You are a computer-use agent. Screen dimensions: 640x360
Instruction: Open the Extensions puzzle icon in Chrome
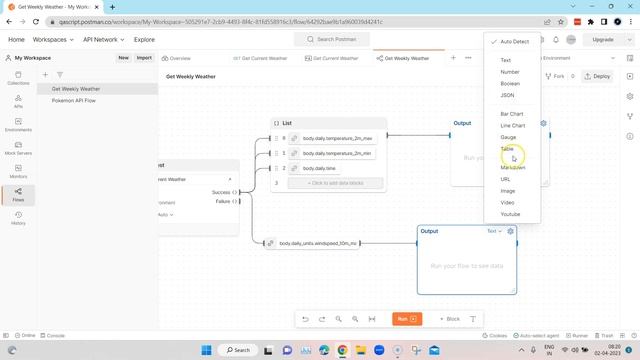tap(591, 22)
